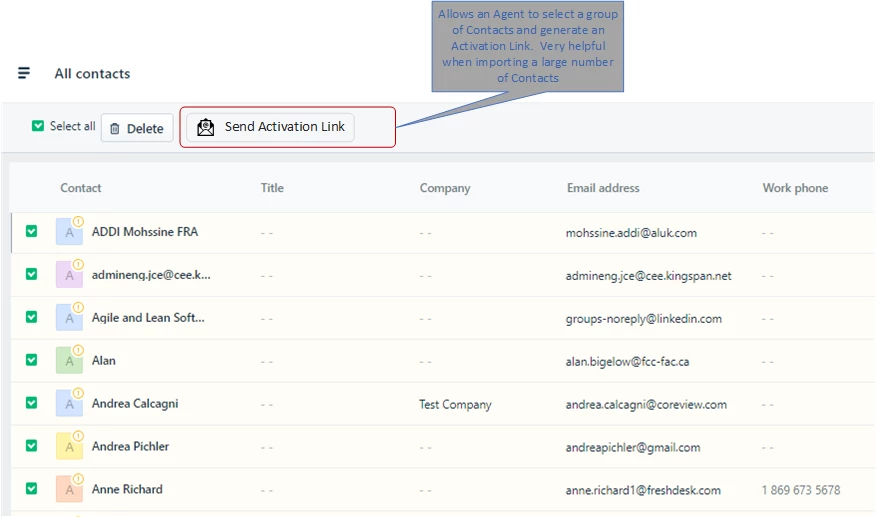
Task: Open the Andrea Calcagni contact name
Action: coord(135,404)
